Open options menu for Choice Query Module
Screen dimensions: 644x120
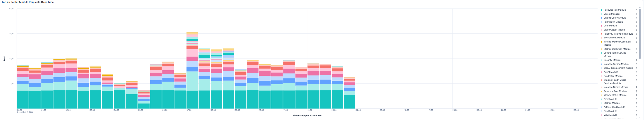tap(636, 18)
